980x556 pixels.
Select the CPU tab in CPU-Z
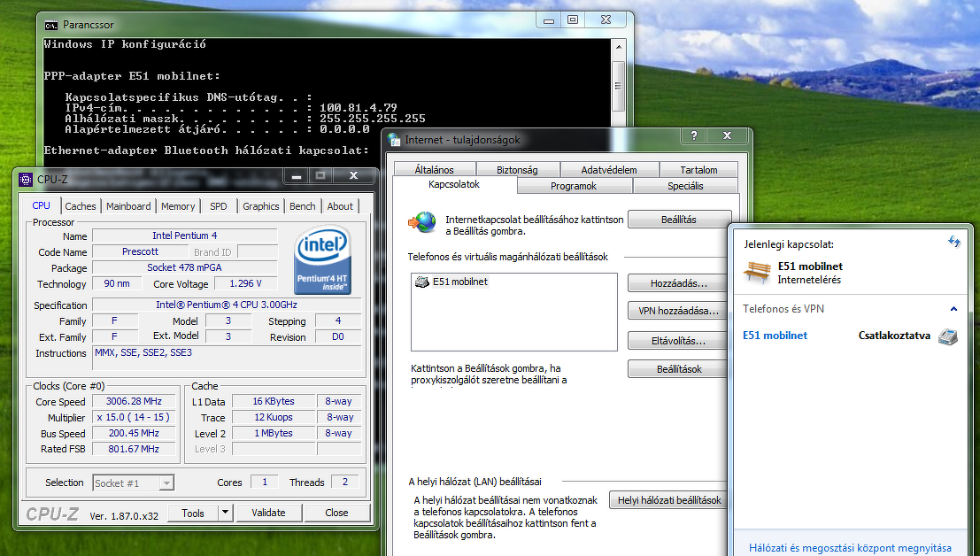[42, 205]
